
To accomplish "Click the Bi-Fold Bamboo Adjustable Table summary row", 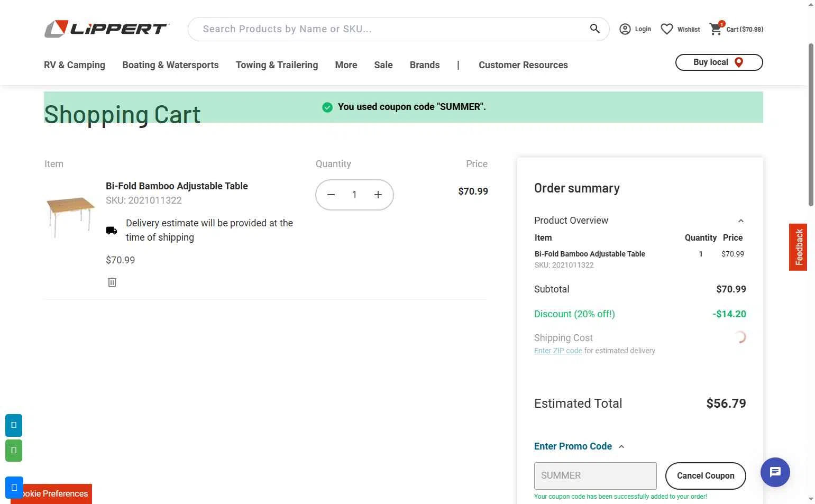I will tap(640, 259).
